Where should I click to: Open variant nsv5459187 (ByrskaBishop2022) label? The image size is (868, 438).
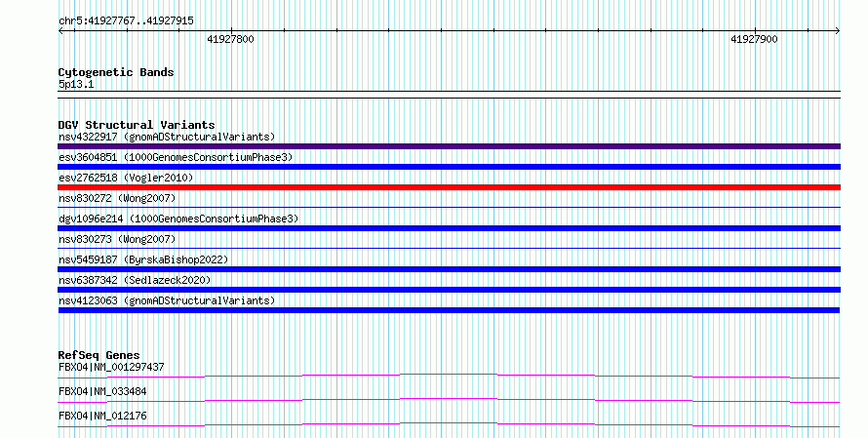coord(143,259)
